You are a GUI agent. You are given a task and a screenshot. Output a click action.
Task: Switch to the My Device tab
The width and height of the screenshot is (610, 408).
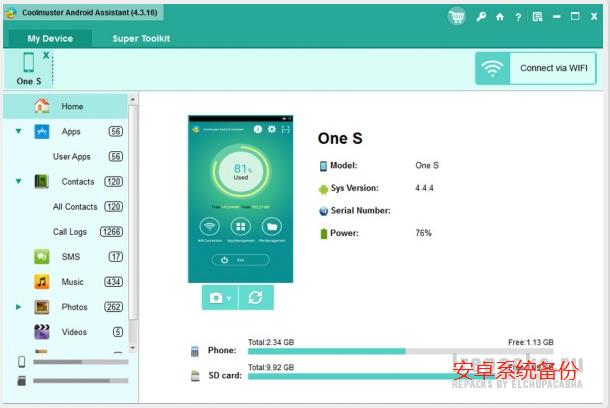[50, 39]
